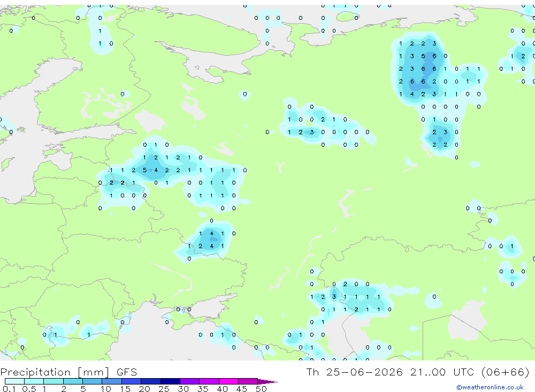Click the 'GFS' model label
The image size is (535, 392).
pos(127,372)
